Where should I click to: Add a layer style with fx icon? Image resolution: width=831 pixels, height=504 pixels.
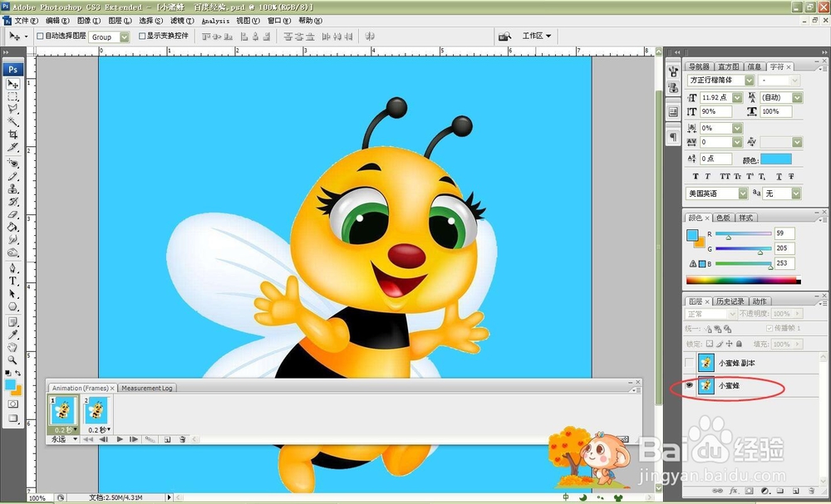coord(734,492)
